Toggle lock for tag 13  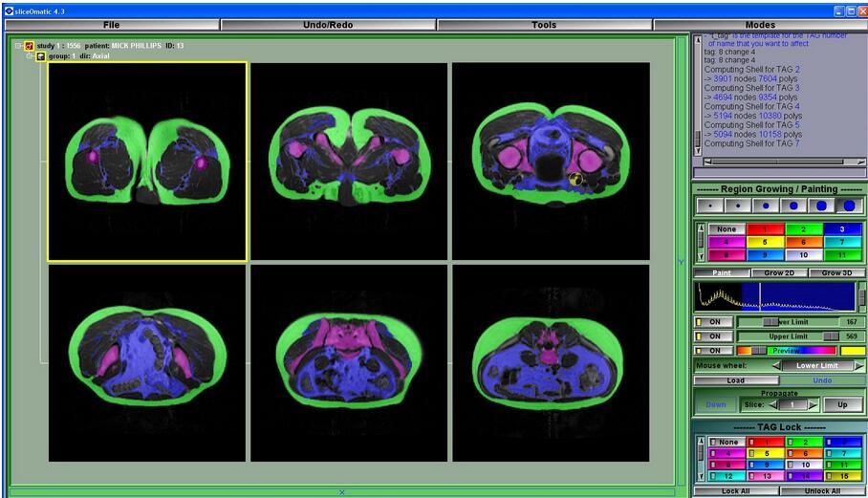[x=751, y=476]
